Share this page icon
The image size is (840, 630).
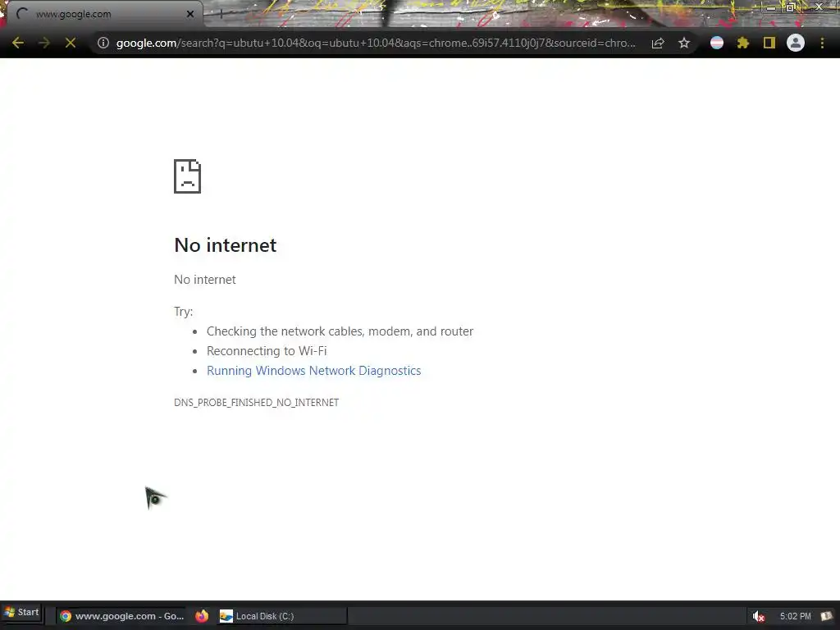(x=658, y=43)
